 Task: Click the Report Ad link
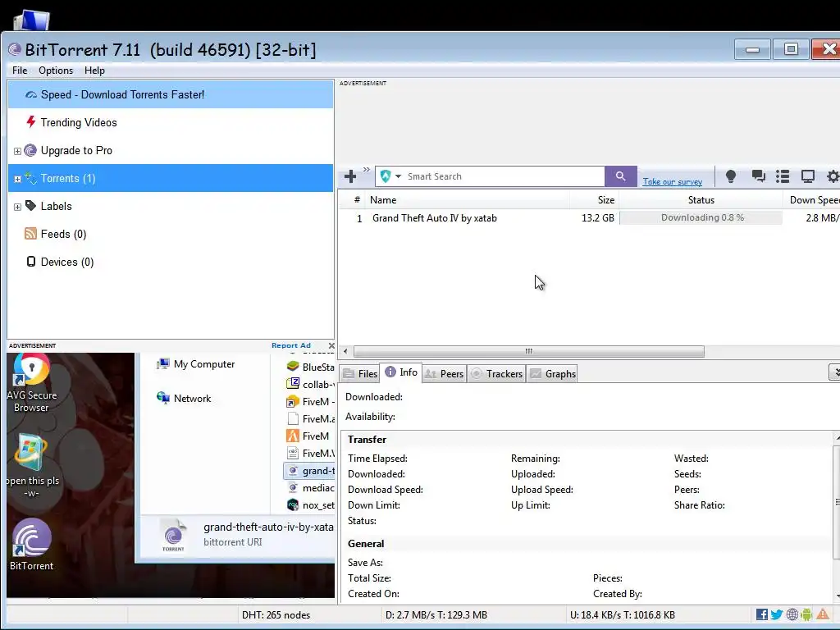[291, 345]
